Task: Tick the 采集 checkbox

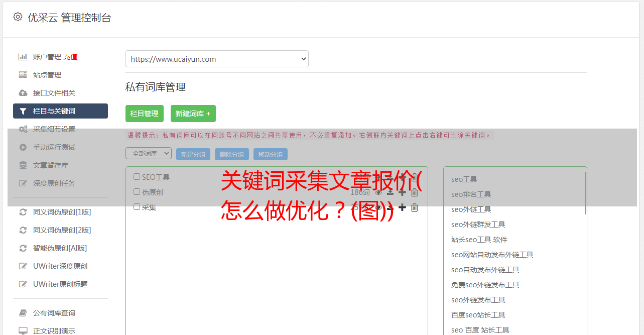Action: (137, 206)
